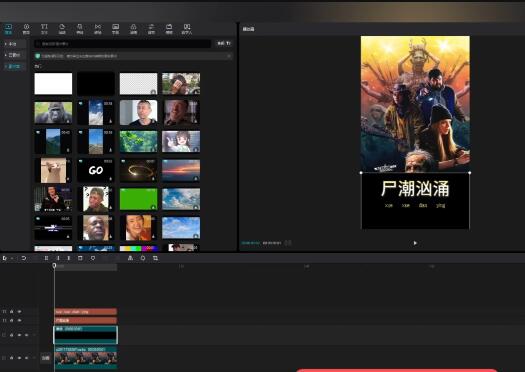This screenshot has height=372, width=525.
Task: Lock the black overlay track
Action: (x=12, y=335)
